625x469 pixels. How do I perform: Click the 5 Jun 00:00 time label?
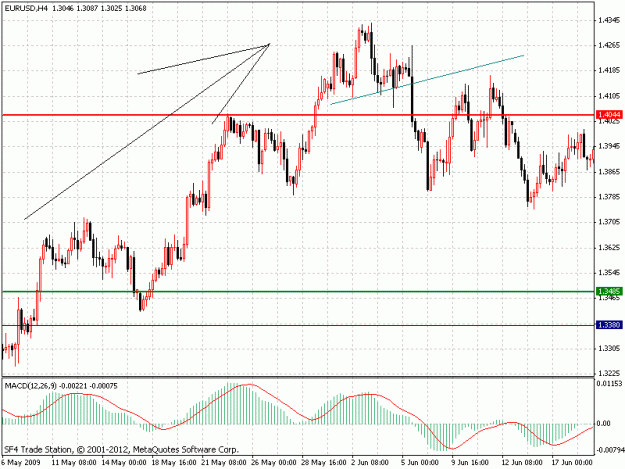[x=420, y=463]
